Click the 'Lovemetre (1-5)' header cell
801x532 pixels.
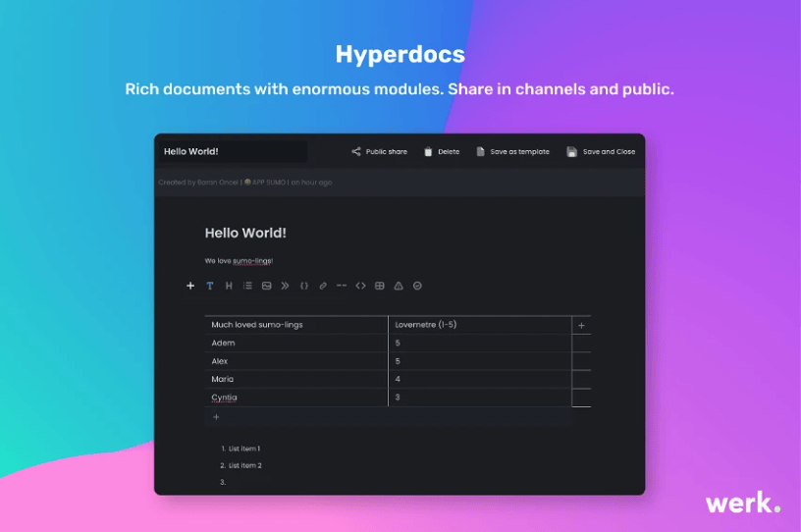480,325
